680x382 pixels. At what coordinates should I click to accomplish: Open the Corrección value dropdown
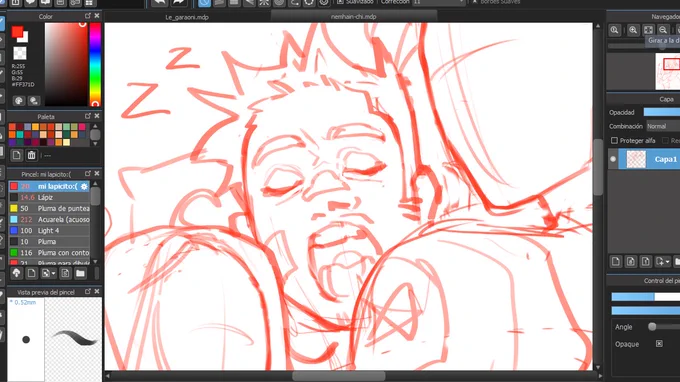(x=438, y=3)
